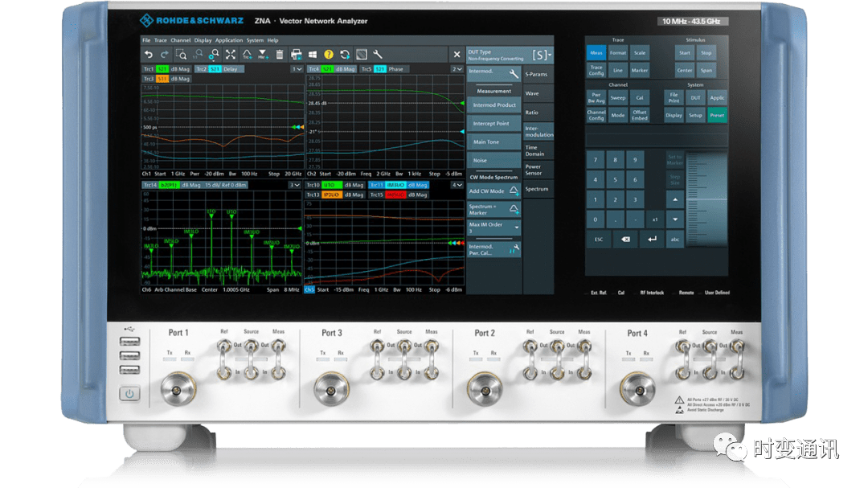Open the Trace menu

click(161, 40)
